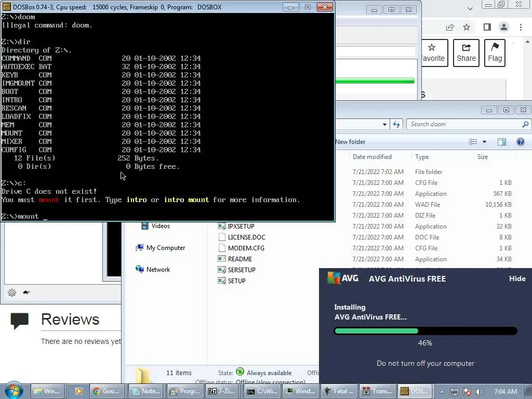Click the Action Center flag tray icon
The image size is (532, 399).
pos(467,392)
